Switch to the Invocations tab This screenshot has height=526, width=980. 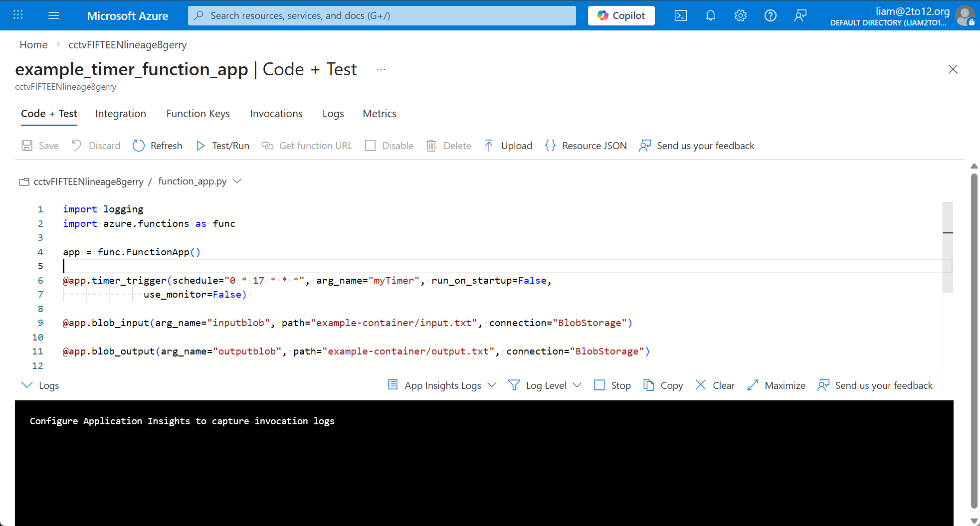[276, 114]
